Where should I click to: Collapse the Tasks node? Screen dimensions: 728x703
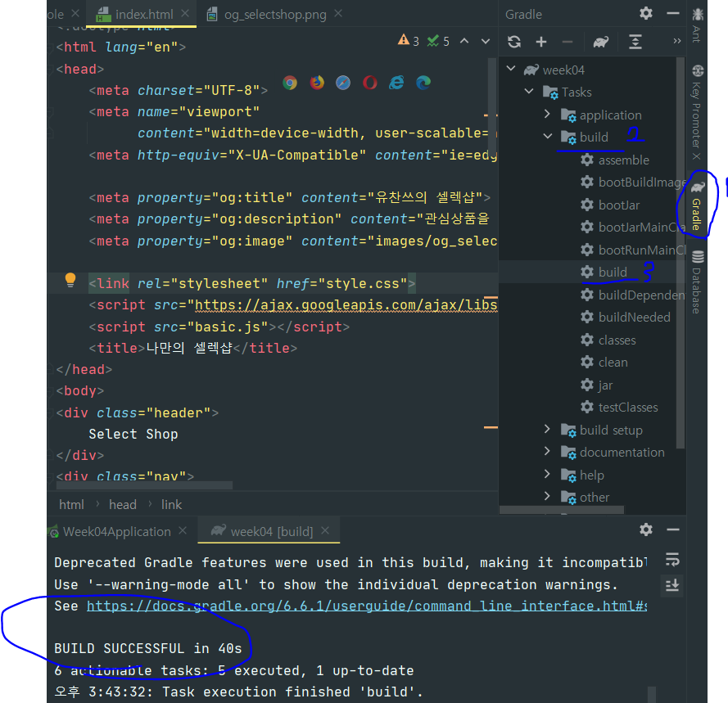pyautogui.click(x=529, y=91)
